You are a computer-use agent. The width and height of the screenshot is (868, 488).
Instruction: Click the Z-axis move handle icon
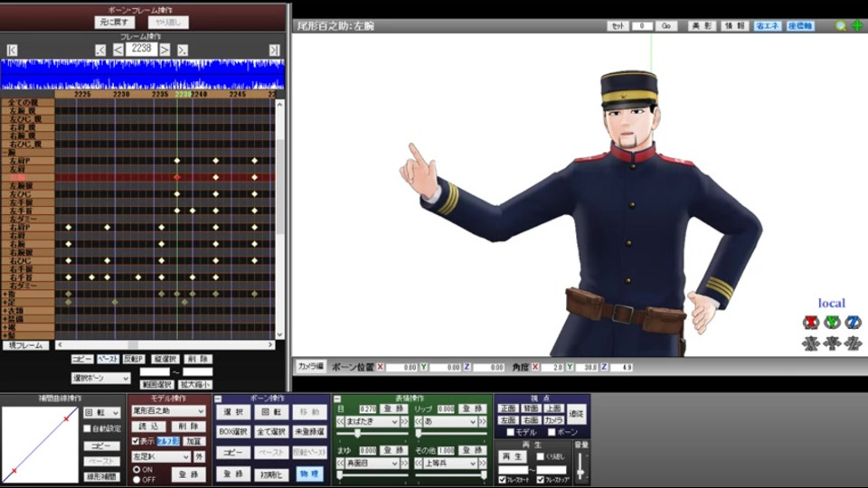pyautogui.click(x=853, y=343)
